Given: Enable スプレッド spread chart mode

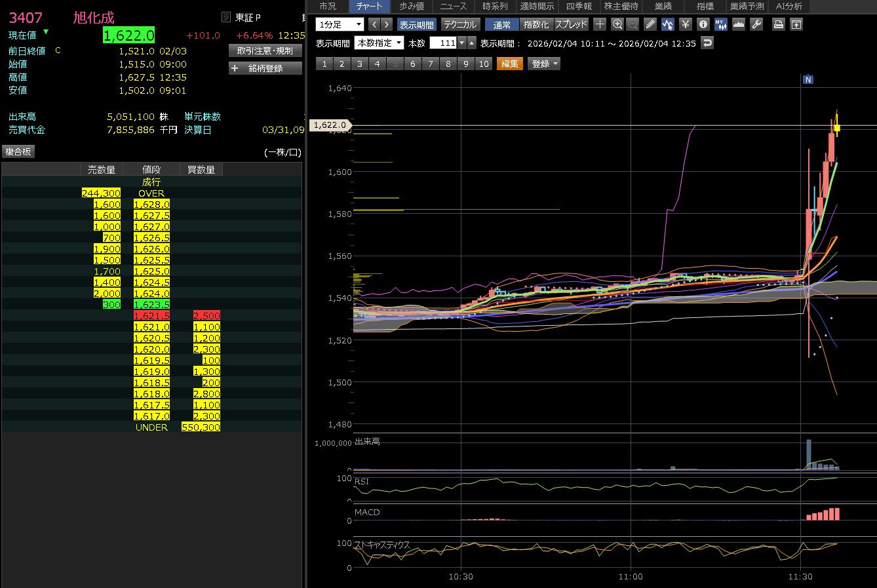Looking at the screenshot, I should 572,24.
